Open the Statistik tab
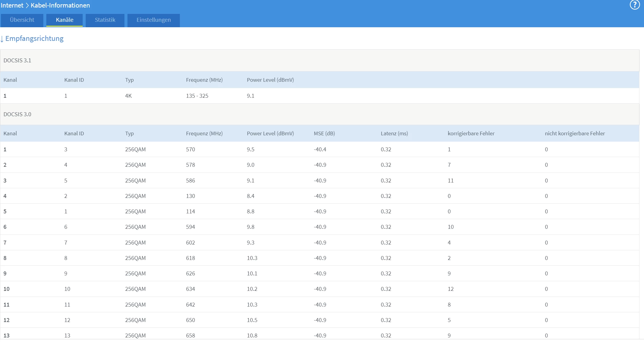 click(x=105, y=20)
